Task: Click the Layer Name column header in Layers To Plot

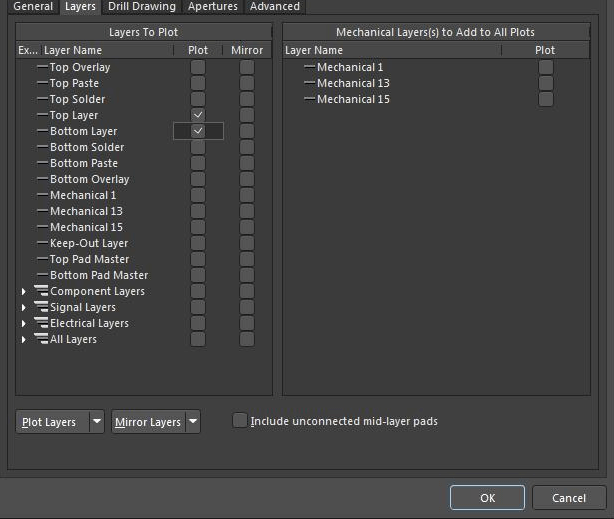Action: 73,50
